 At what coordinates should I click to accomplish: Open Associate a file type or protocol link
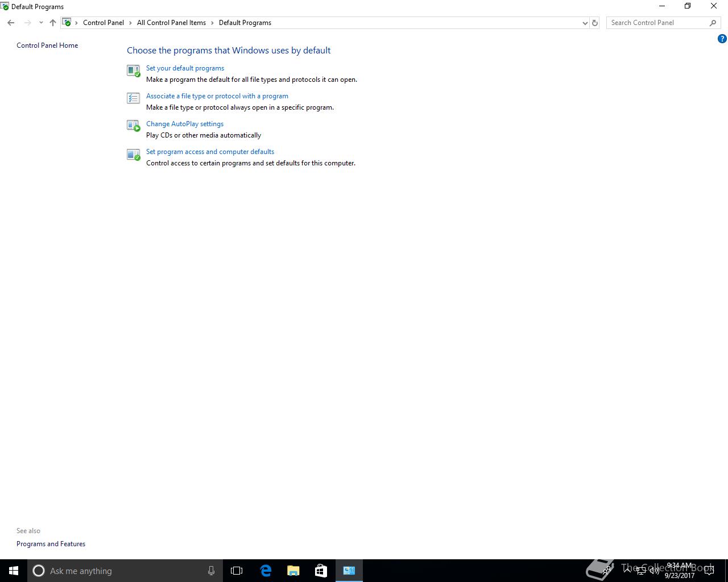pos(217,96)
